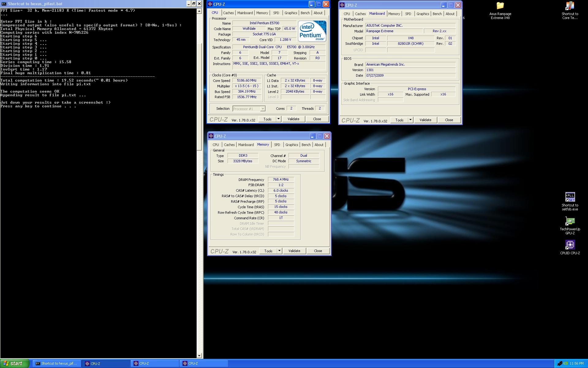The height and width of the screenshot is (368, 588).
Task: Switch to the first CPU-Z taskbar button
Action: (106, 363)
